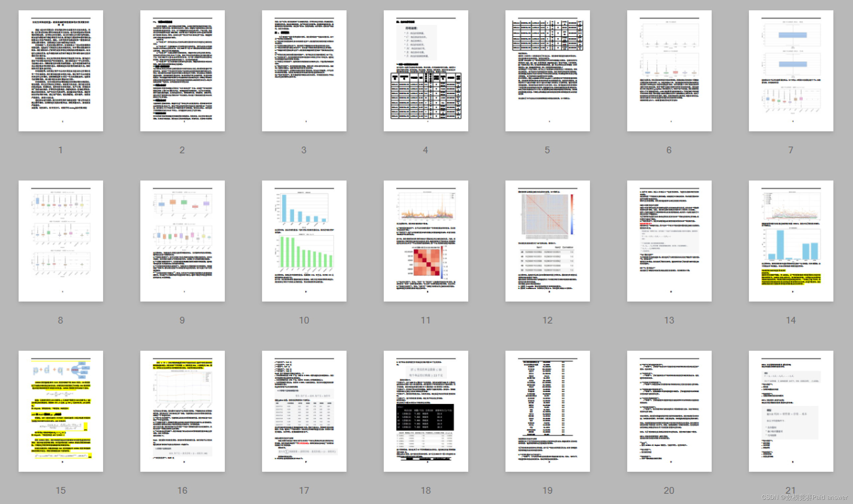The height and width of the screenshot is (504, 853).
Task: Select page 15 thumbnail with p+d+q diagram
Action: (61, 411)
